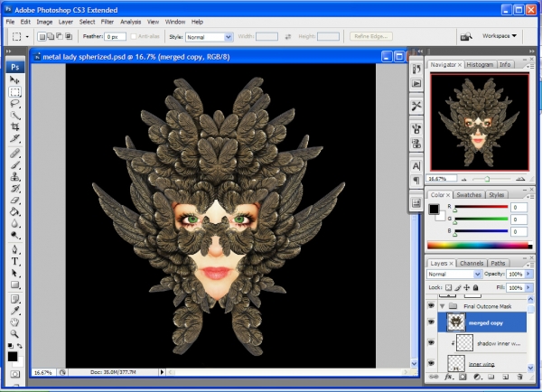The width and height of the screenshot is (542, 392).
Task: Swap foreground and background colors
Action: coord(19,346)
